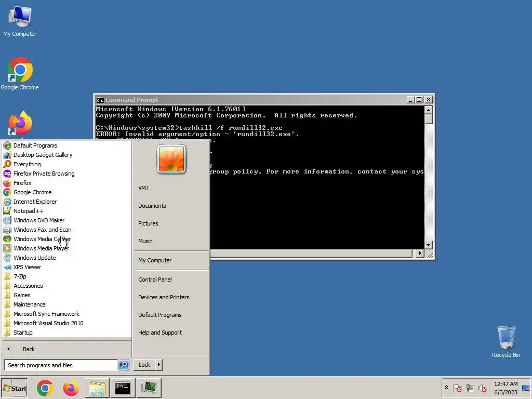Switch to Command Prompt taskbar button
532x399 pixels.
point(123,388)
